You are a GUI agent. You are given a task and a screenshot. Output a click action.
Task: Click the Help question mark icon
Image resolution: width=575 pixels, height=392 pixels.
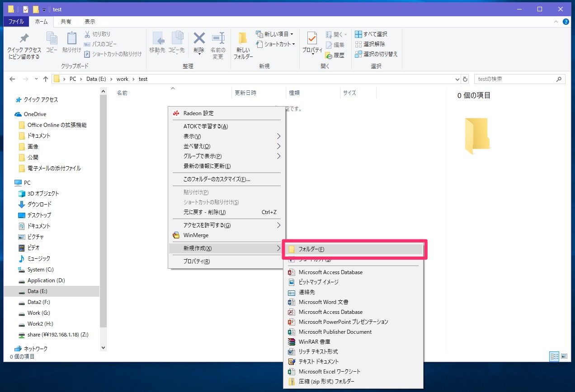(x=566, y=21)
